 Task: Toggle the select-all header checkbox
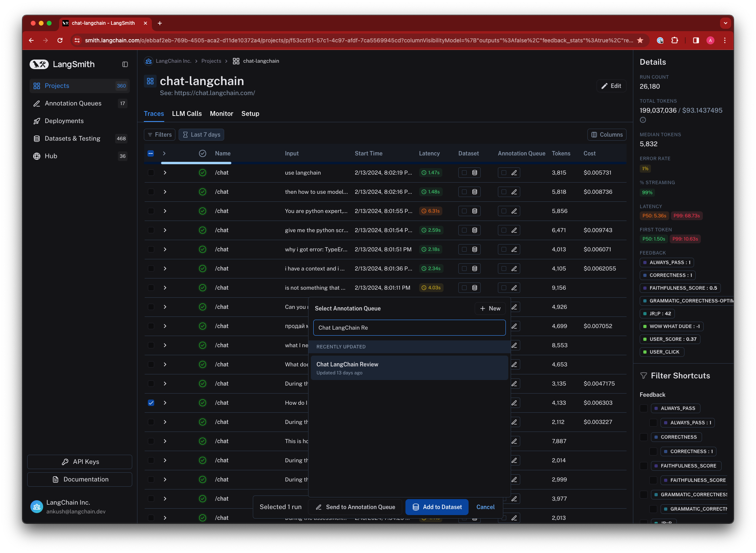click(151, 153)
